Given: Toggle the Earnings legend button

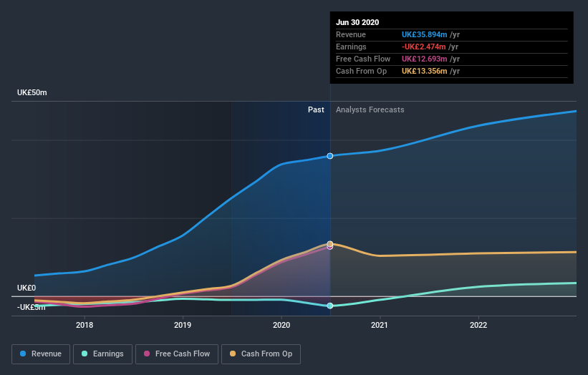Looking at the screenshot, I should [102, 354].
